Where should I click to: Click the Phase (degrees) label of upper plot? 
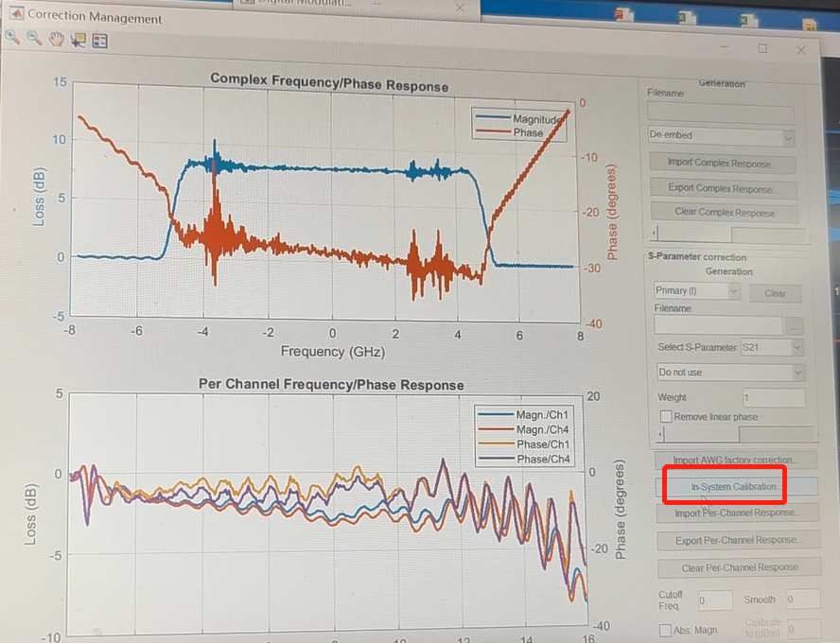[x=611, y=212]
